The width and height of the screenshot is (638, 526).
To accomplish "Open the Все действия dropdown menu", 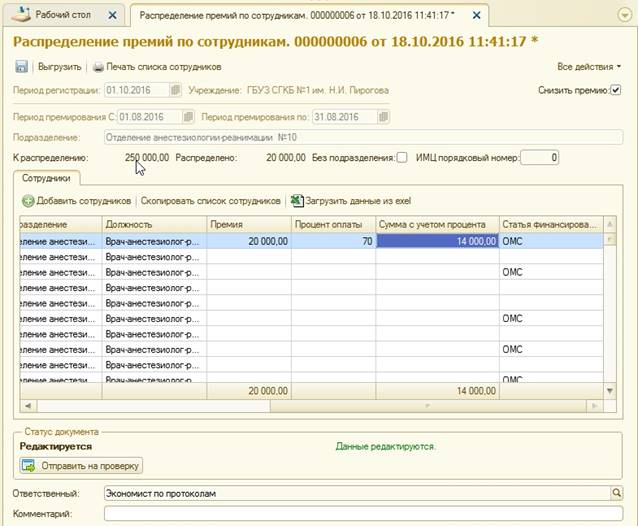I will (589, 67).
